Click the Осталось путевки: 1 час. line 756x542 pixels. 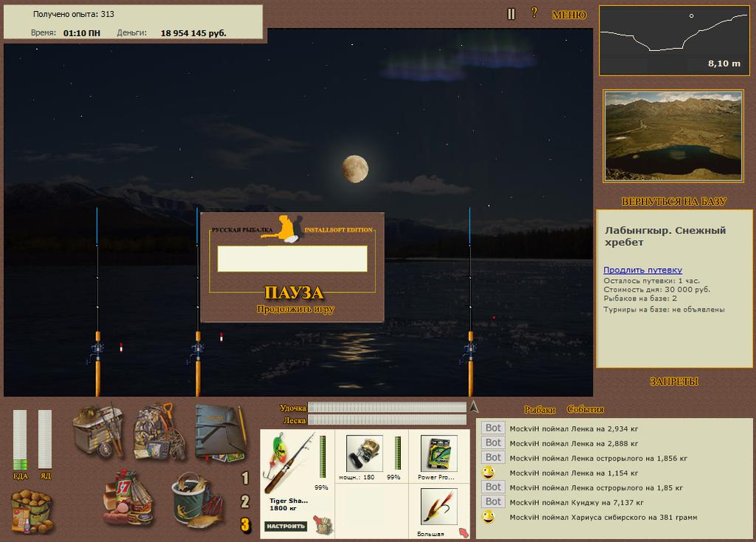click(x=651, y=281)
